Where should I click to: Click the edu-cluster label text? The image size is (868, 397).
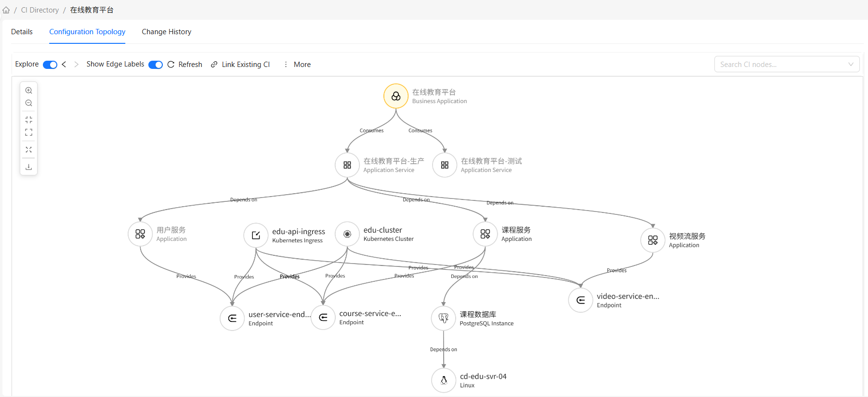coord(383,230)
